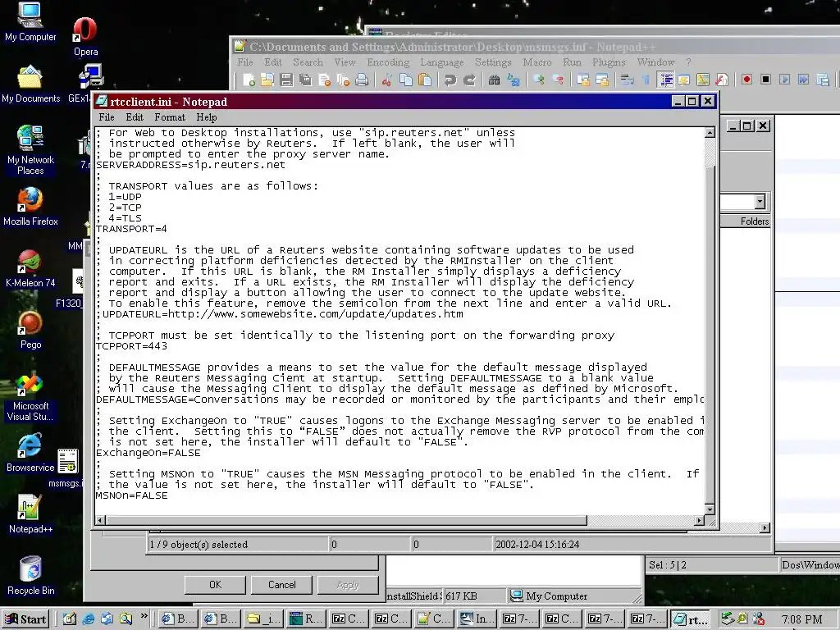Click the SERVERADDRESS=sip.reuters.net line
The width and height of the screenshot is (840, 630).
(190, 165)
